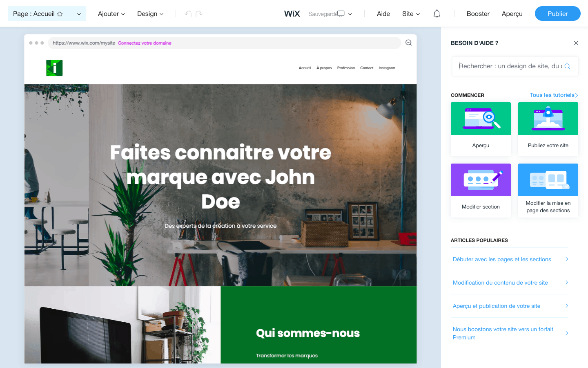
Task: Open the notifications bell
Action: pos(437,14)
